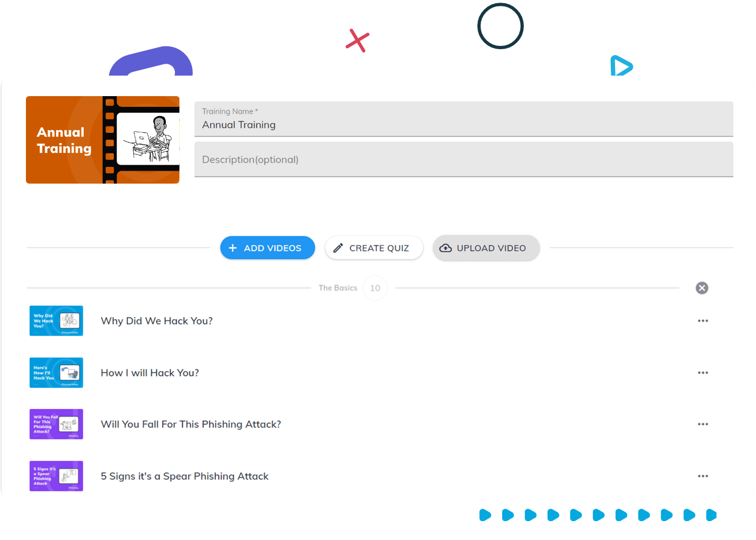Viewport: 756px width, 540px height.
Task: Click the Create Quiz button
Action: [x=374, y=248]
